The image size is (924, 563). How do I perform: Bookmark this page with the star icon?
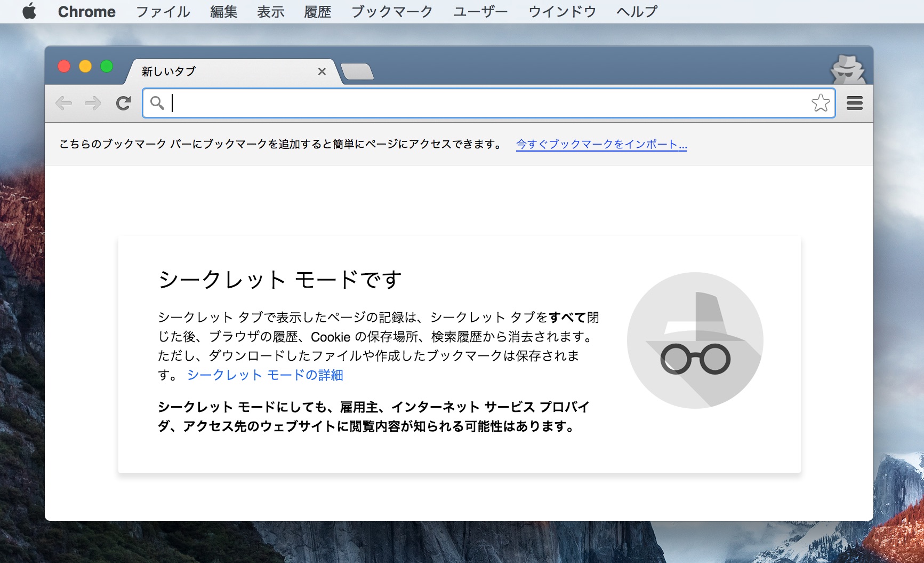(821, 103)
